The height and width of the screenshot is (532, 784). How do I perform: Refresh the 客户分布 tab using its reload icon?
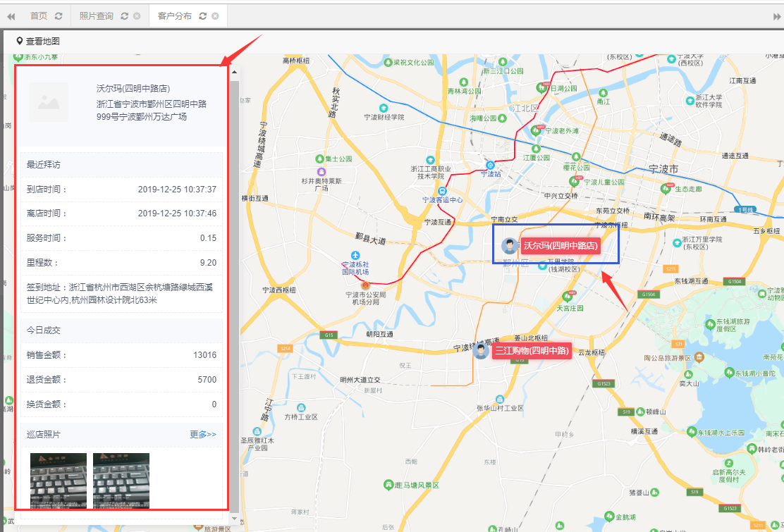pos(202,16)
